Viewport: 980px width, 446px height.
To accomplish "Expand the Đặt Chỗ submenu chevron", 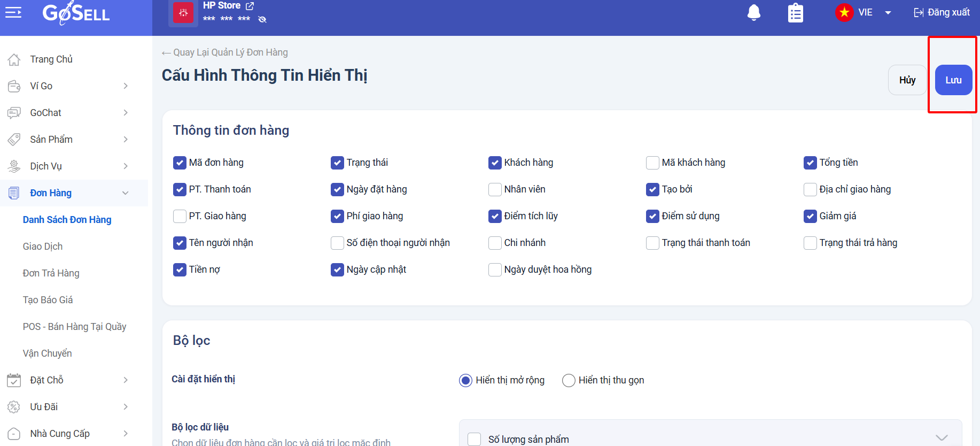I will click(x=126, y=380).
